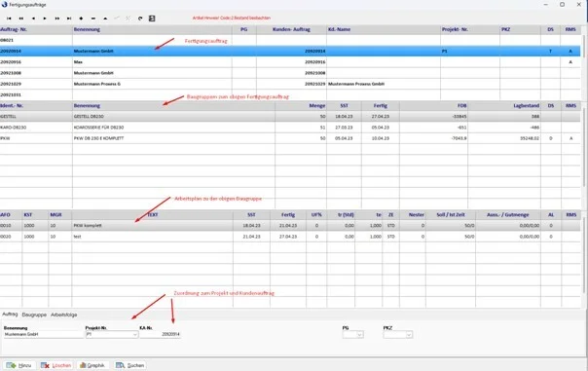
Task: Select order row 20921029 Mustermann Prozess
Action: pos(290,84)
